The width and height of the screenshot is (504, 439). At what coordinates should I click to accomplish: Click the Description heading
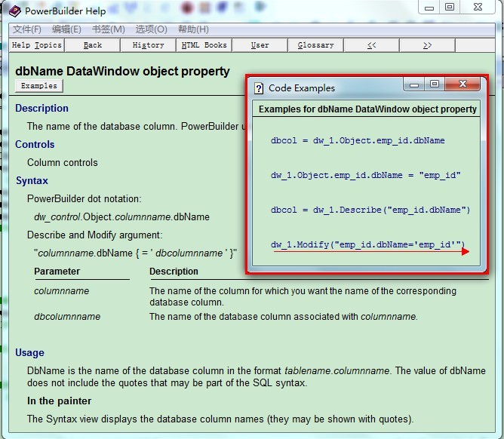[x=41, y=109]
